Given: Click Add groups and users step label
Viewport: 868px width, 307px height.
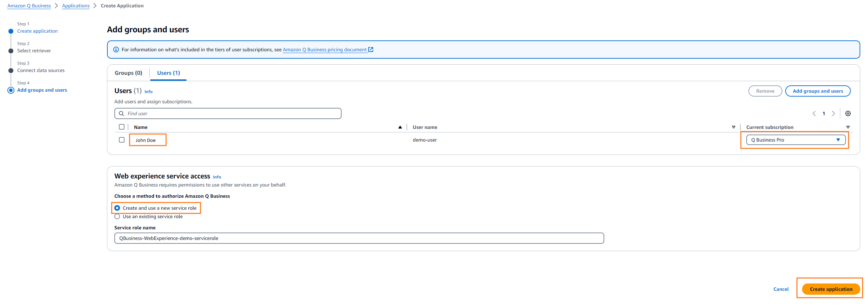Looking at the screenshot, I should (42, 90).
